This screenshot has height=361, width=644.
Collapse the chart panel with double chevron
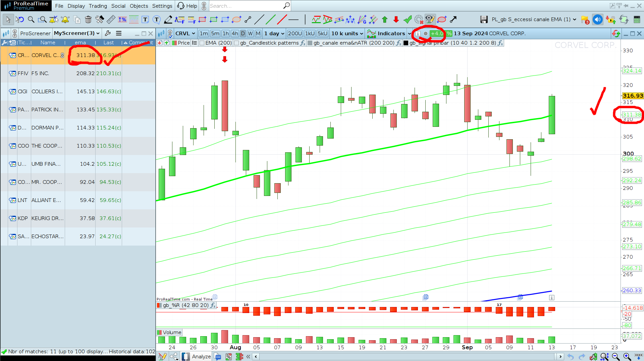pos(248,357)
